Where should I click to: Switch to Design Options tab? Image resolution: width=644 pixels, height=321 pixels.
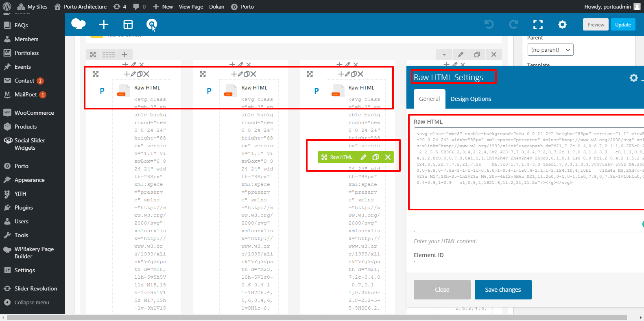pos(471,99)
